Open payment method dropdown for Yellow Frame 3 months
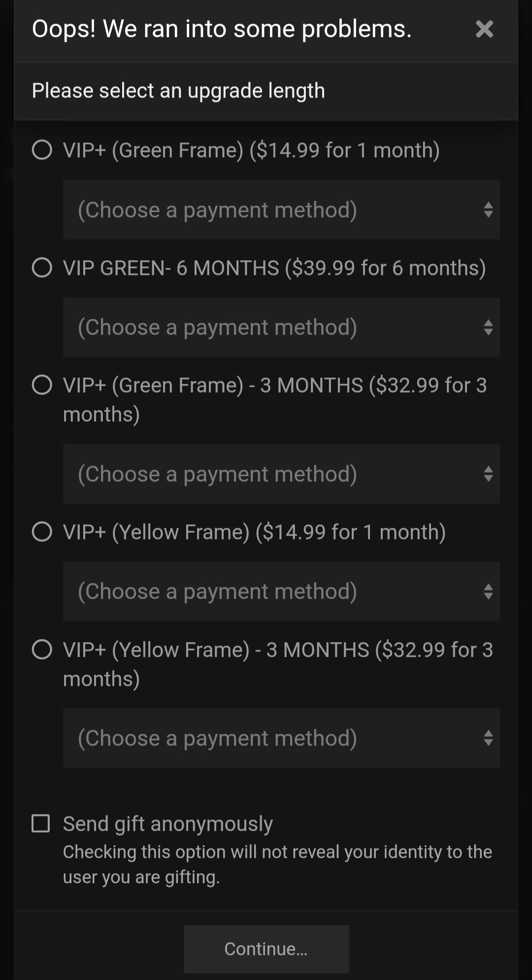The width and height of the screenshot is (532, 980). [281, 738]
